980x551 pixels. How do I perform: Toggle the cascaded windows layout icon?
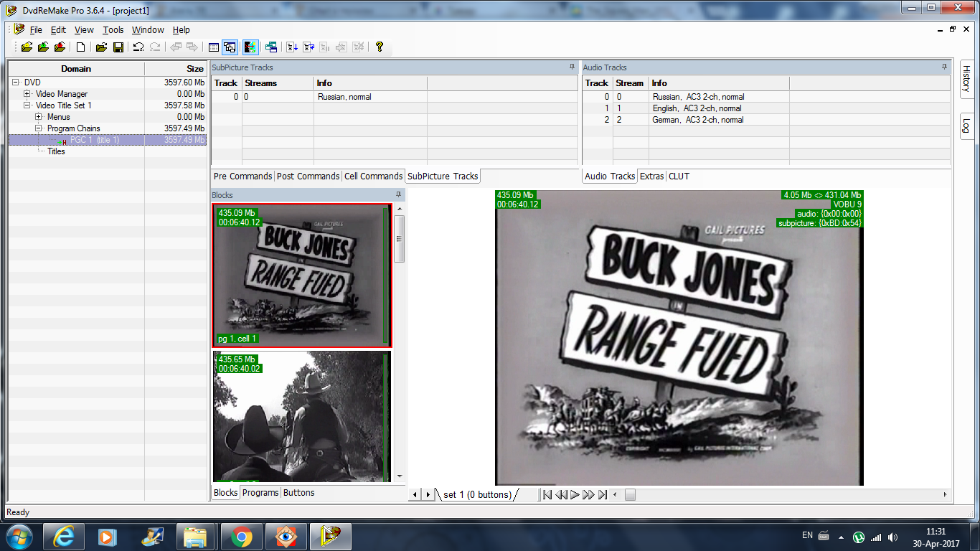point(230,47)
